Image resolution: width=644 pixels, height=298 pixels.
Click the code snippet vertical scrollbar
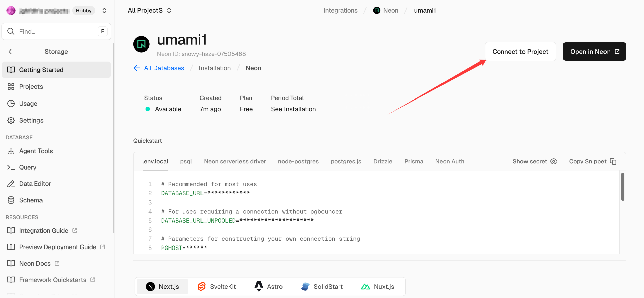(x=623, y=187)
